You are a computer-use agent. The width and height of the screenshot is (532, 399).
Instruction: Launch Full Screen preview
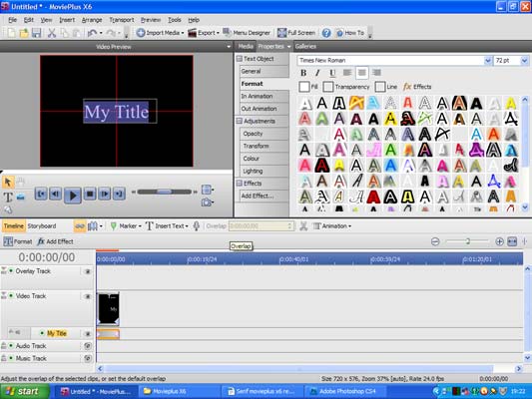(296, 33)
